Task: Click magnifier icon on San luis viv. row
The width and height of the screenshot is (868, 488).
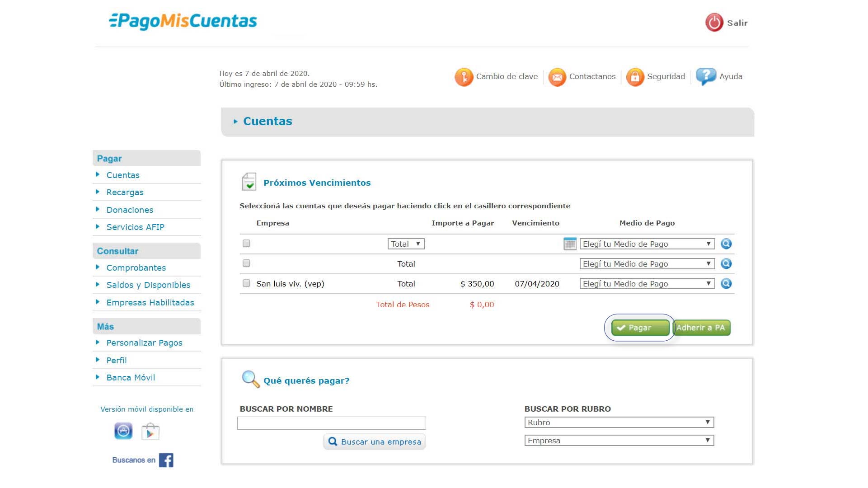Action: (726, 284)
